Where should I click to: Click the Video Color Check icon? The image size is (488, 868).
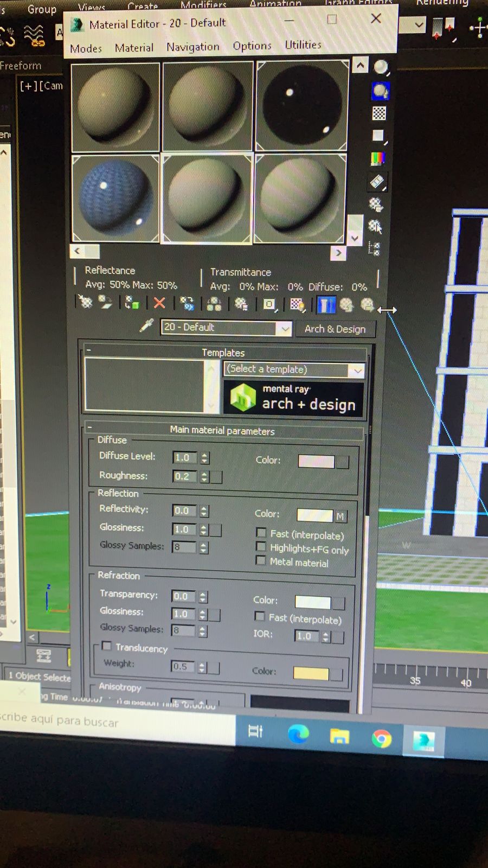(377, 158)
